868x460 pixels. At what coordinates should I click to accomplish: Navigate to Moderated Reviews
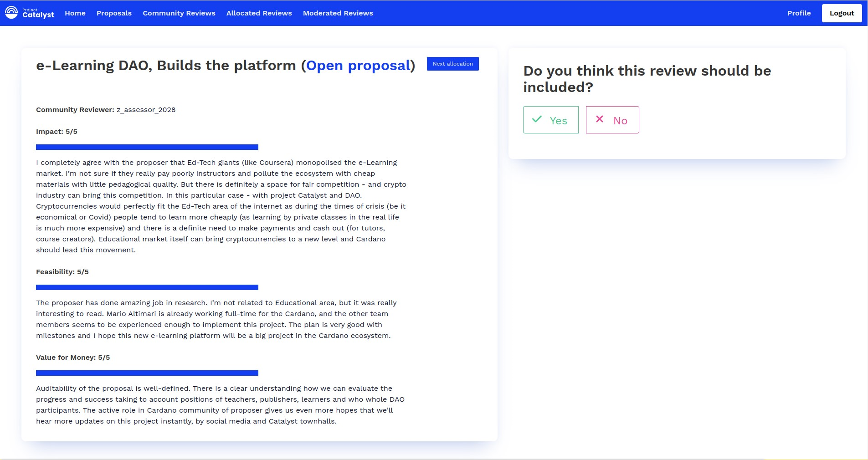(338, 13)
